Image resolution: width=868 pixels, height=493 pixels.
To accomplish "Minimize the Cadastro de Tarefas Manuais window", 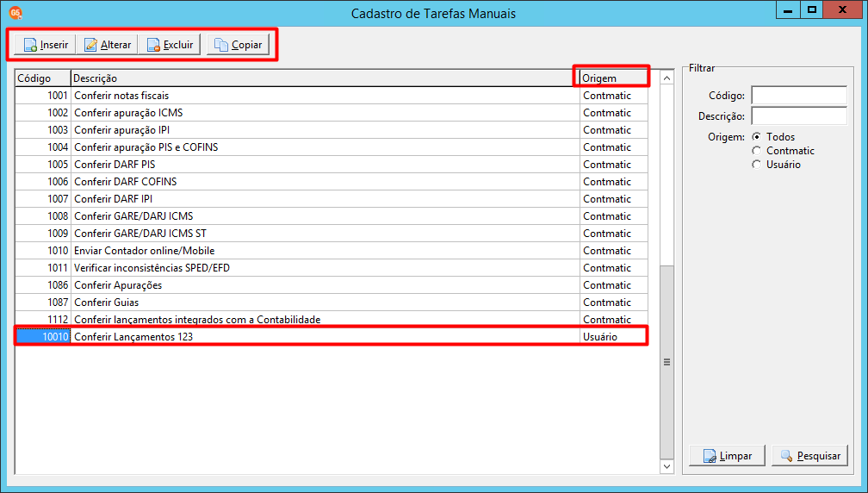I will (x=788, y=10).
